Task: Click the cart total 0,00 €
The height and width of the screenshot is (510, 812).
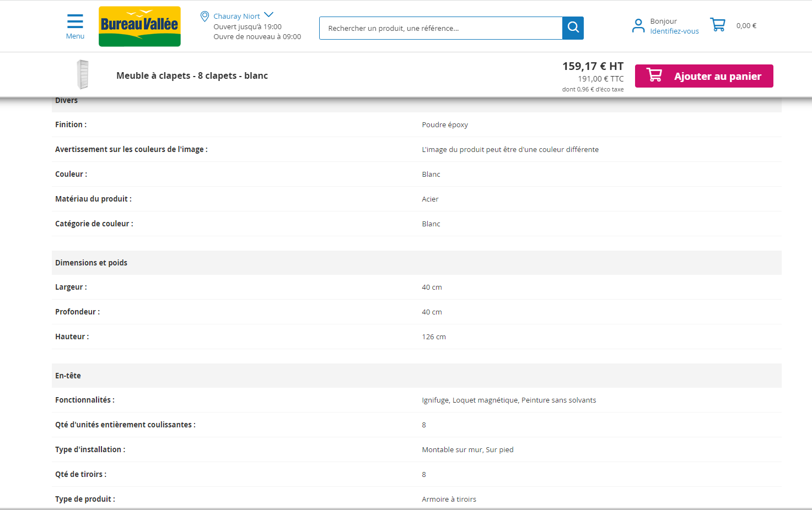Action: click(x=746, y=26)
